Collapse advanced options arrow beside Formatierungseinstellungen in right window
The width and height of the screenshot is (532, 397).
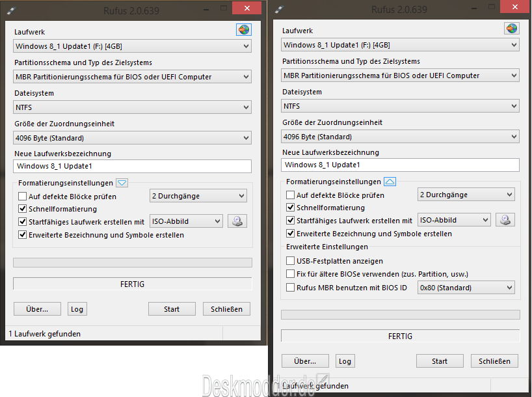click(390, 182)
